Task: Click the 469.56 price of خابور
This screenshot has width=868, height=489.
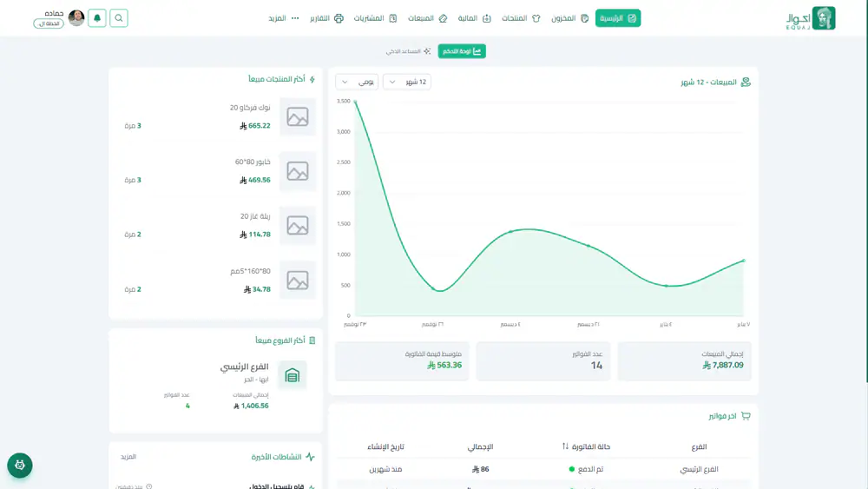Action: click(255, 180)
